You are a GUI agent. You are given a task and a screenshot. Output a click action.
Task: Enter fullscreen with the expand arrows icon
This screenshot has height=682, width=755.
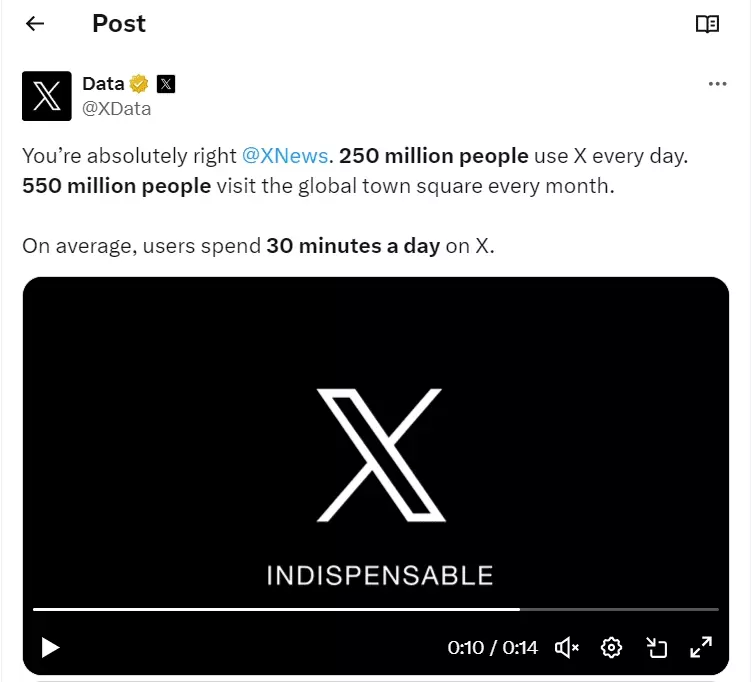coord(701,647)
